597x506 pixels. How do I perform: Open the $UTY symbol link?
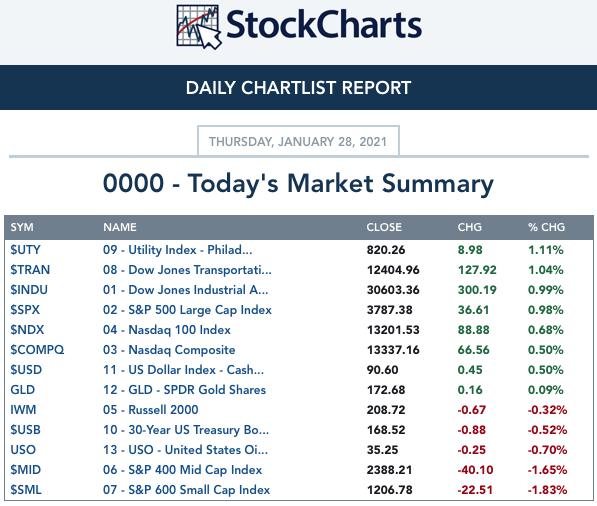pyautogui.click(x=25, y=250)
